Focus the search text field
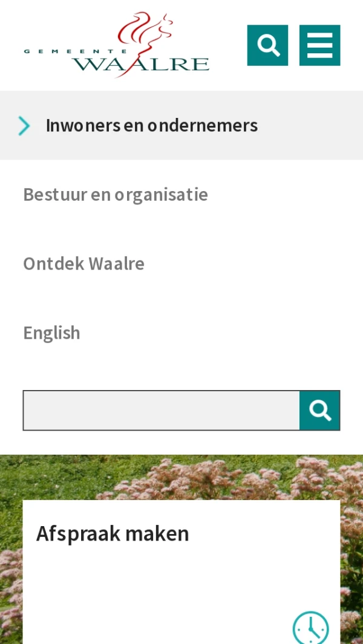363x644 pixels. pos(161,411)
